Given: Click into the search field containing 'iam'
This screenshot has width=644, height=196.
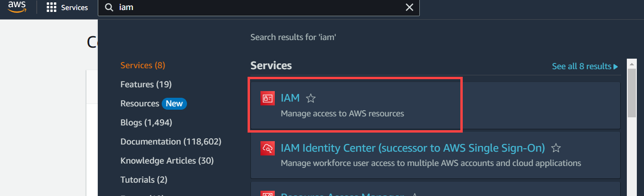Looking at the screenshot, I should pos(259,8).
